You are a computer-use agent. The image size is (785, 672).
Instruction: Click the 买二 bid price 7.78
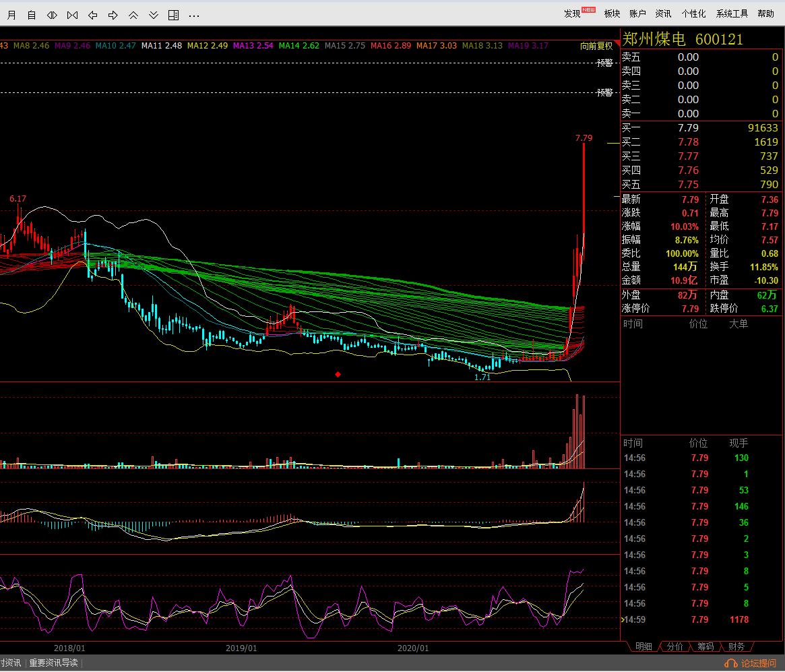688,142
